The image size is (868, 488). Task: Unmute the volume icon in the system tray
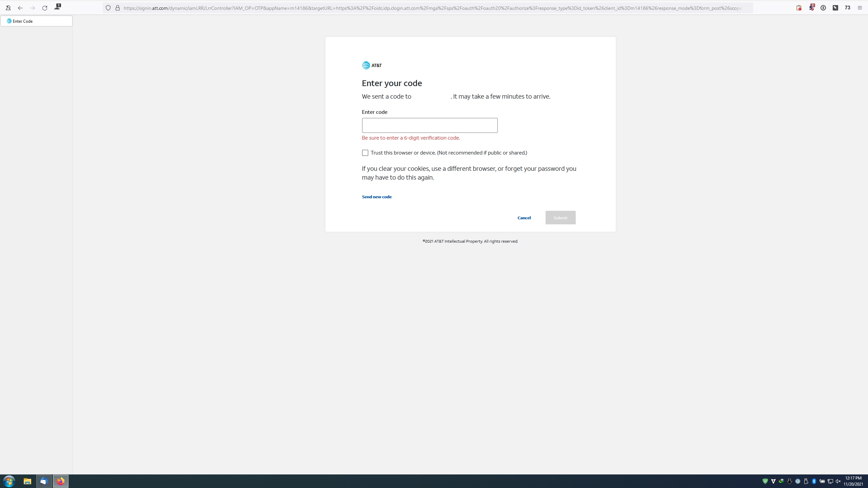tap(838, 481)
